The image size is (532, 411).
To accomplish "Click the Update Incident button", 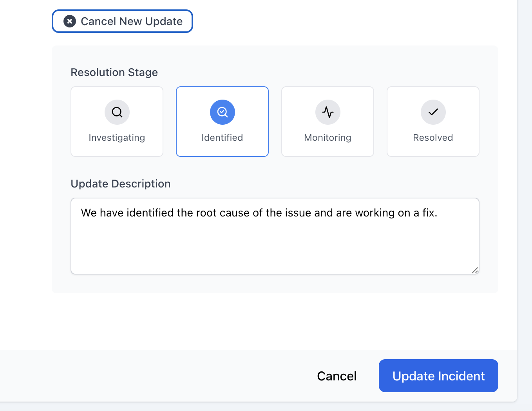I will coord(438,376).
